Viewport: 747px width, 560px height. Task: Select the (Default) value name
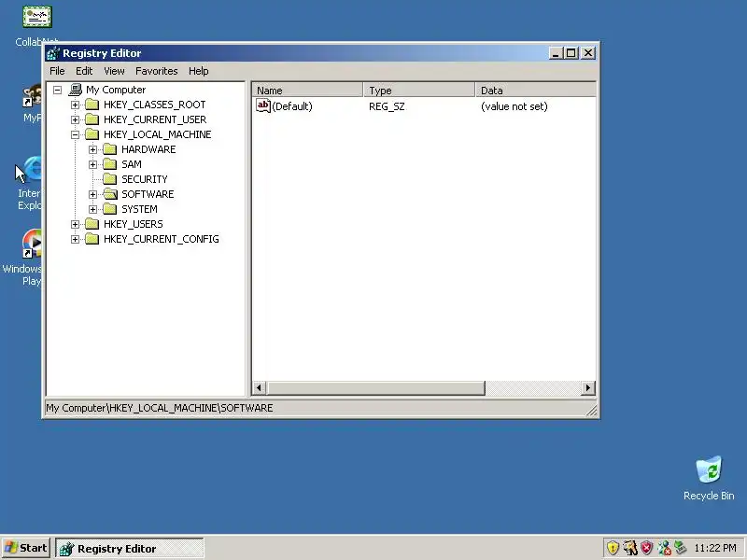(292, 106)
